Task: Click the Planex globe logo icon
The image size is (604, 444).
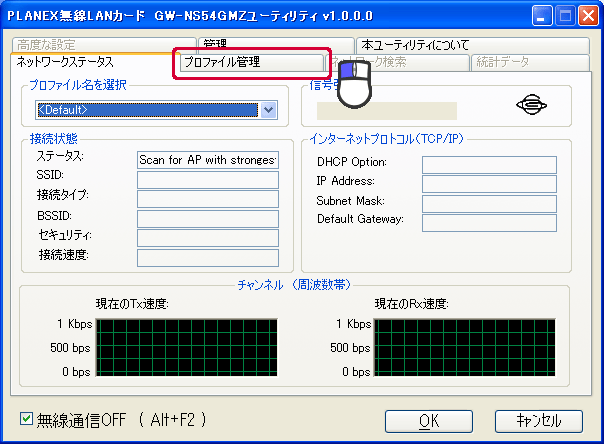Action: coord(532,105)
